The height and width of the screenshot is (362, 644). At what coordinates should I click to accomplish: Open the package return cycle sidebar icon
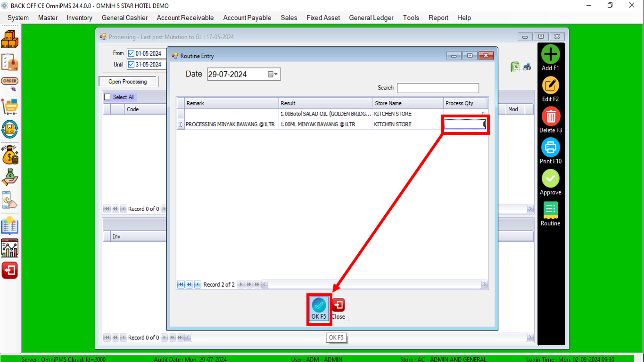tap(9, 129)
